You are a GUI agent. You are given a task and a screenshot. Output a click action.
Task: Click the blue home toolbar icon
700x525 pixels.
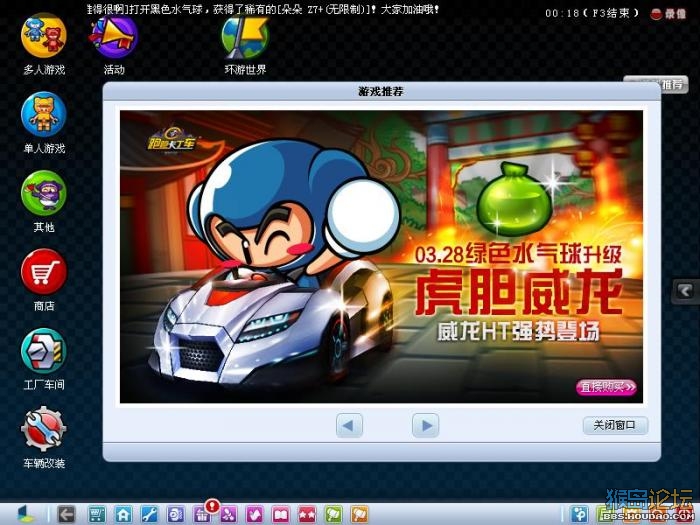(x=123, y=515)
